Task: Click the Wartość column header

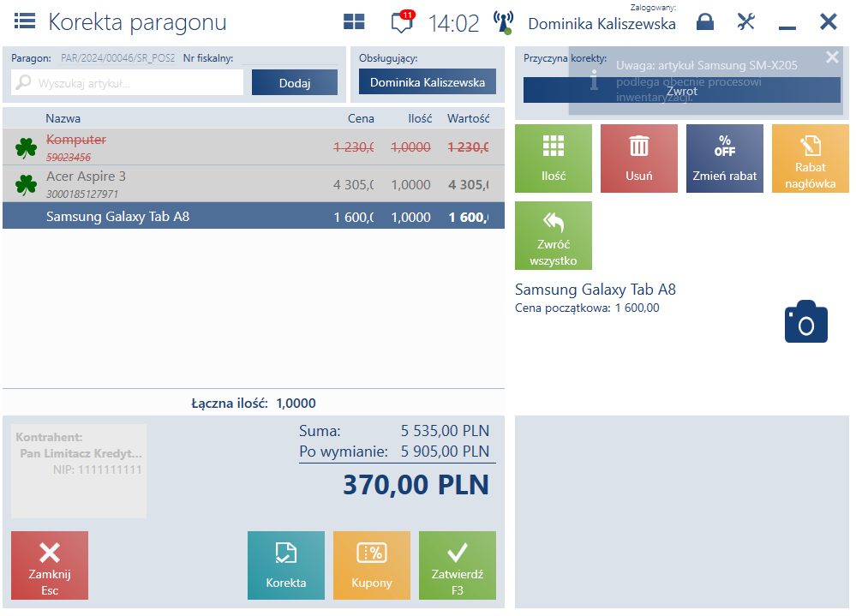Action: [469, 118]
